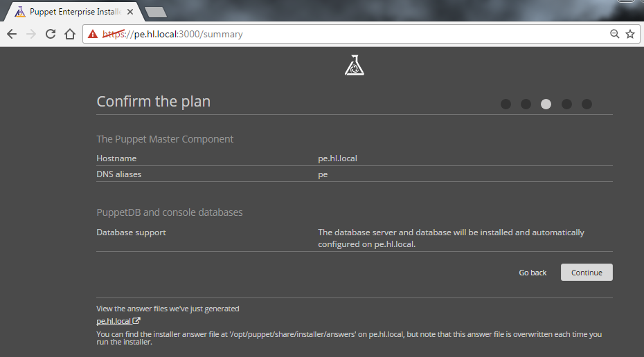Click the browser Forward arrow
This screenshot has width=644, height=357.
tap(31, 34)
